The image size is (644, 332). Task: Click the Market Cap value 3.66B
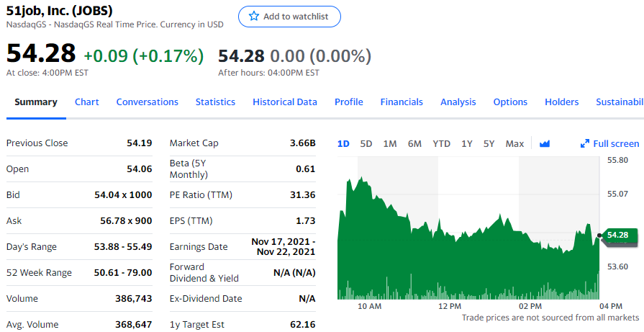pyautogui.click(x=303, y=143)
